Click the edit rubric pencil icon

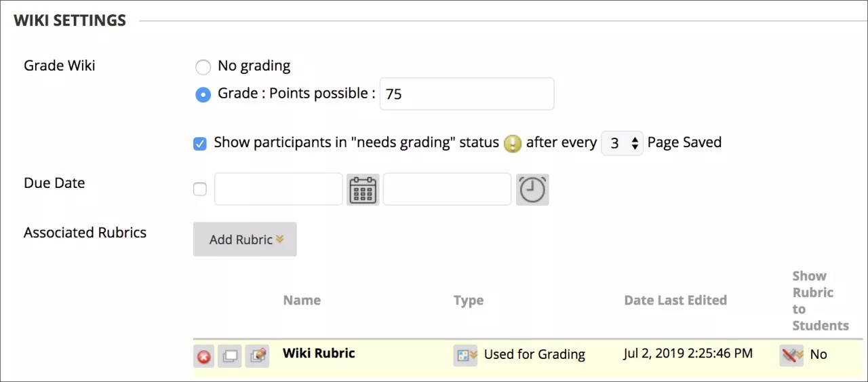point(257,356)
